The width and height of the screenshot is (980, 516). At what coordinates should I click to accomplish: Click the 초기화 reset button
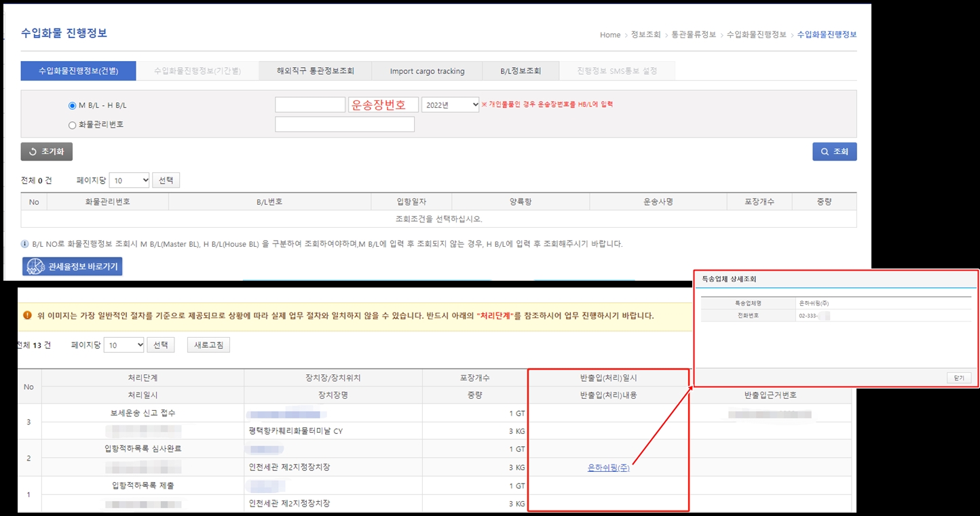47,152
